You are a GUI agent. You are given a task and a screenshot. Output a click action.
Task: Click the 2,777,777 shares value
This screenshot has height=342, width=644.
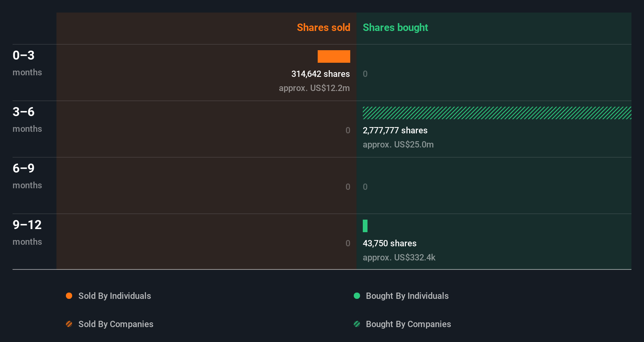[395, 130]
